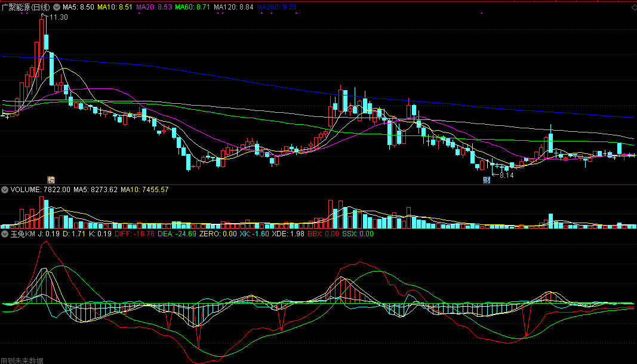Click the VOLUME: 7822.00 label
The image size is (637, 364).
[x=40, y=190]
